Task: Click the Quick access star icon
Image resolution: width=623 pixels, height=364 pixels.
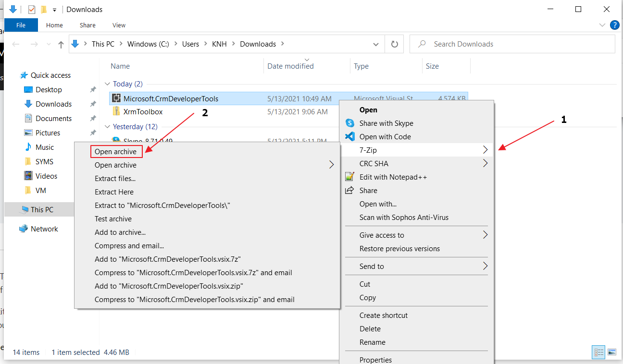Action: 24,75
